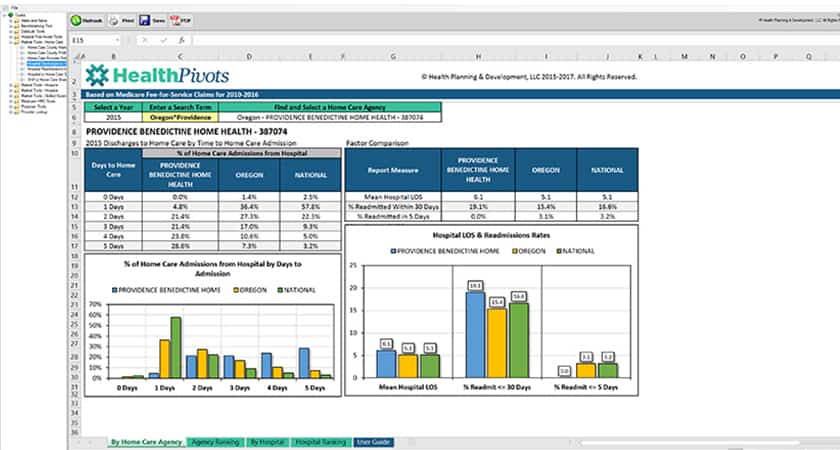Click the 28.6% cell in the 5 Days row
Image resolution: width=840 pixels, height=450 pixels.
point(180,246)
